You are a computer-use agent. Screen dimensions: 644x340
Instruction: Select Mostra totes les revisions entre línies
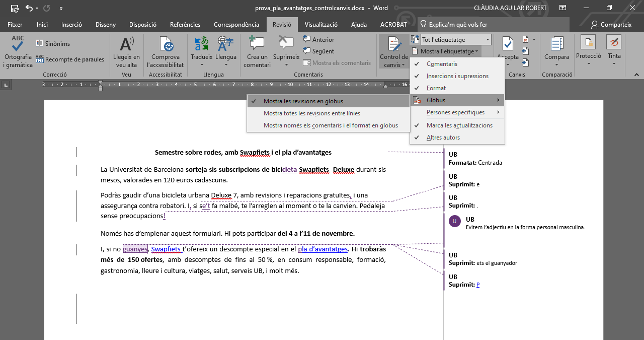coord(311,113)
